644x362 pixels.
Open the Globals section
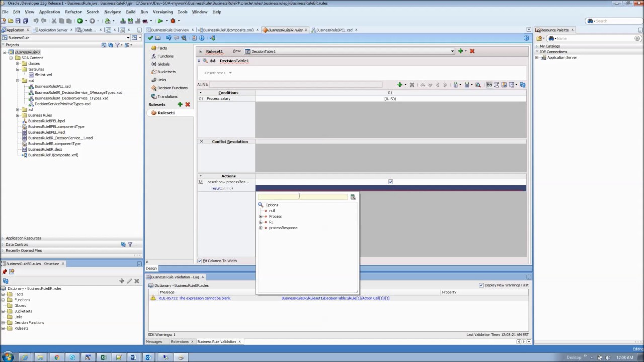pos(163,64)
